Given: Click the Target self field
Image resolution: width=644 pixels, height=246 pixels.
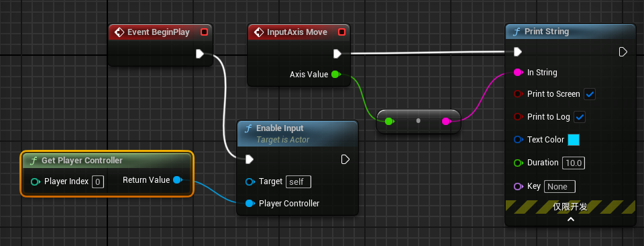Looking at the screenshot, I should tap(299, 182).
